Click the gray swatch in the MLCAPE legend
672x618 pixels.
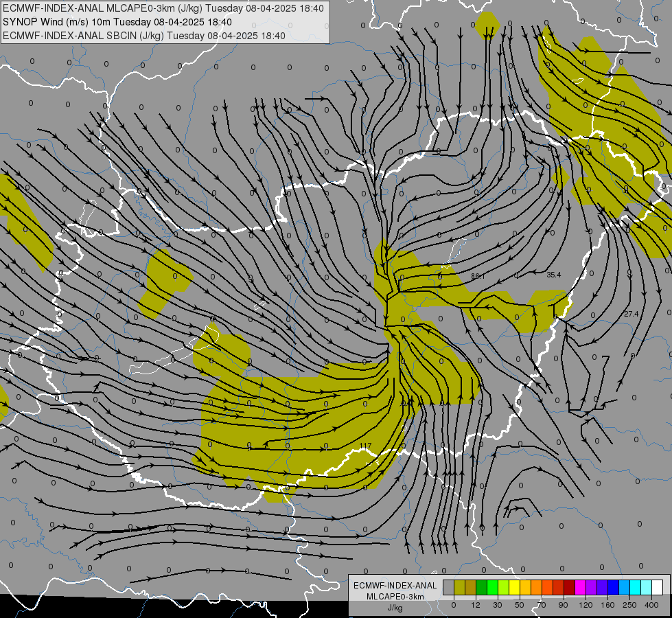(449, 587)
